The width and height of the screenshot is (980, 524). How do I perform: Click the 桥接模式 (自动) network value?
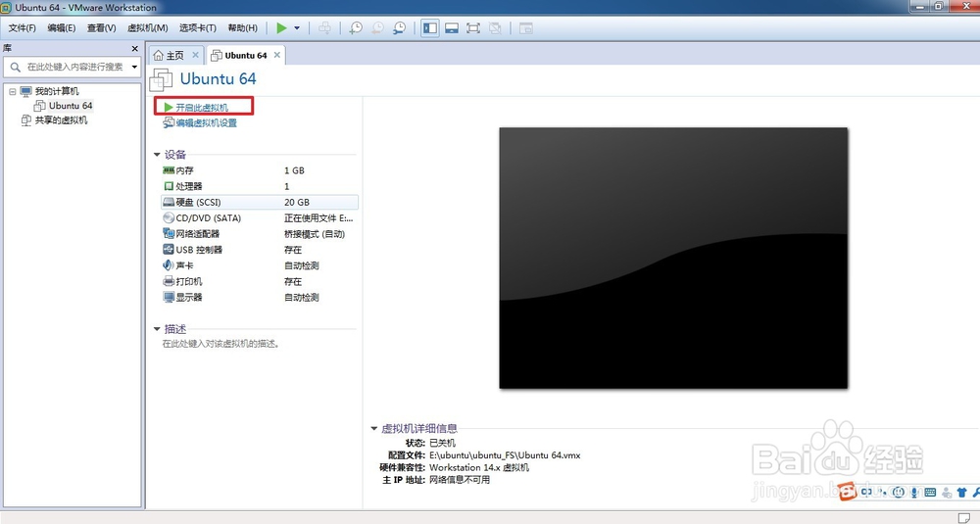click(x=315, y=234)
